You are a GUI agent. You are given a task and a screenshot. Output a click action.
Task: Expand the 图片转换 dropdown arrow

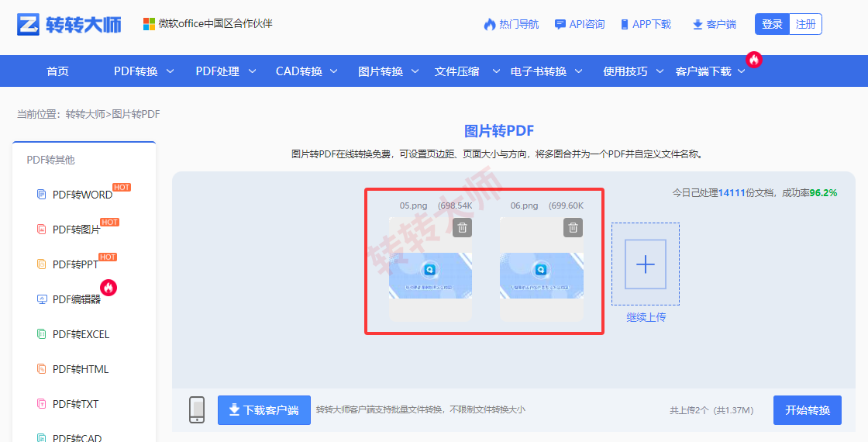pos(415,71)
